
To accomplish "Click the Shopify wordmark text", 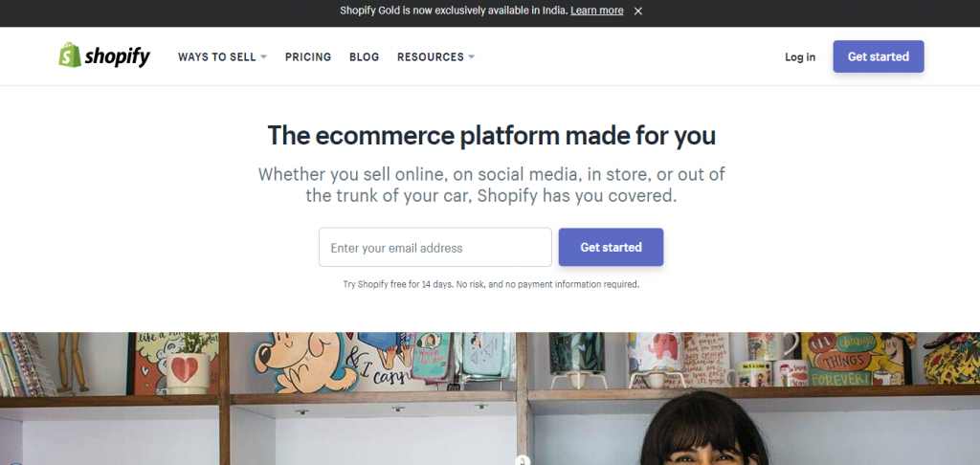I will 117,57.
